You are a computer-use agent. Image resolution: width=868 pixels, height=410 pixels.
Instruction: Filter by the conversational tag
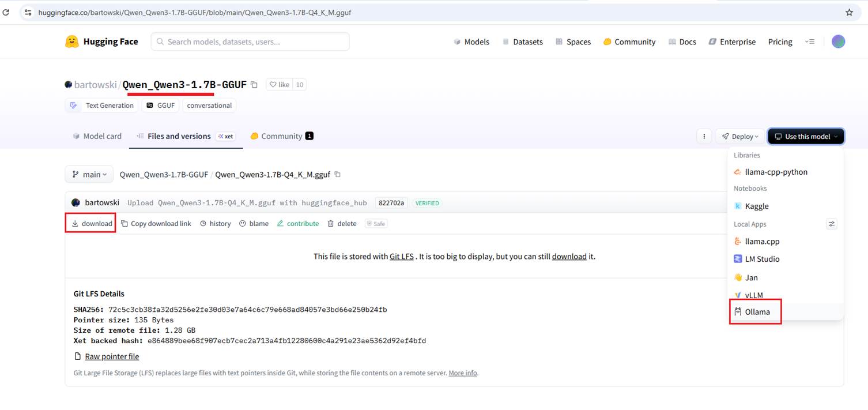209,106
